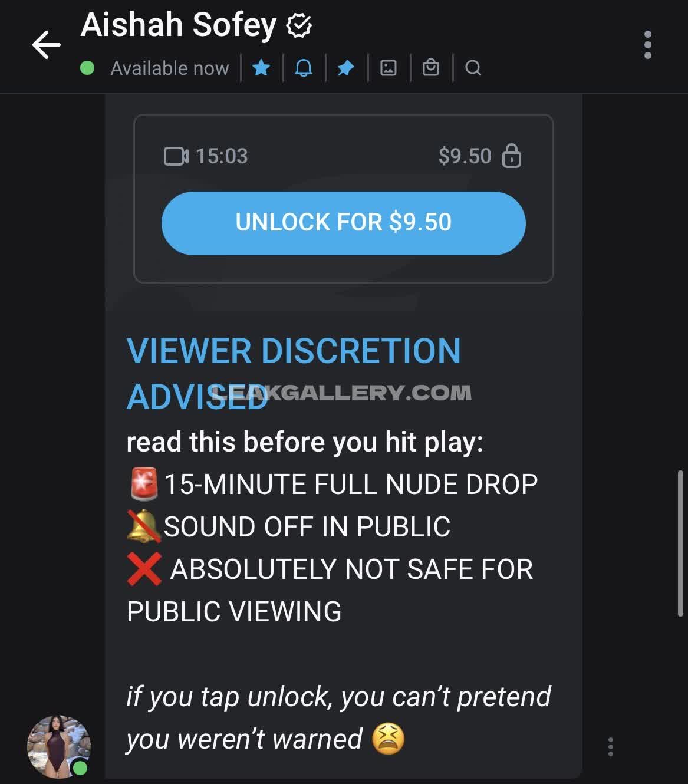Open the message three-dot options menu
This screenshot has height=784, width=688.
point(611,747)
